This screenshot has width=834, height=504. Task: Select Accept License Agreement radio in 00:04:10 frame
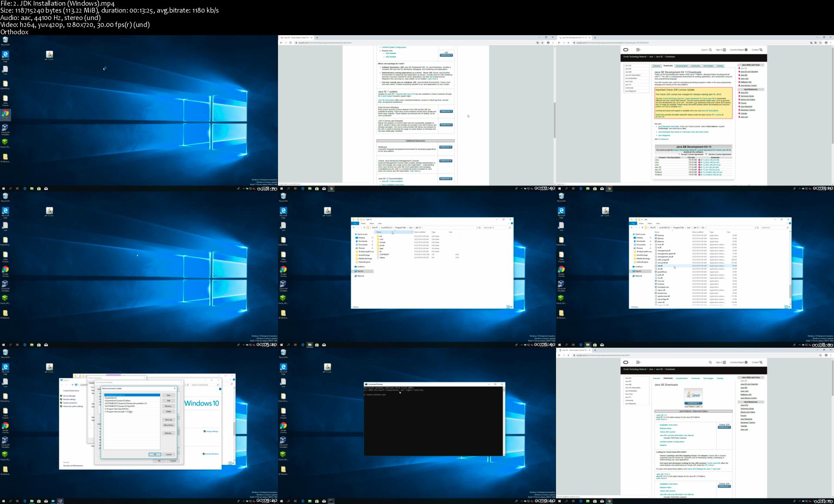679,154
